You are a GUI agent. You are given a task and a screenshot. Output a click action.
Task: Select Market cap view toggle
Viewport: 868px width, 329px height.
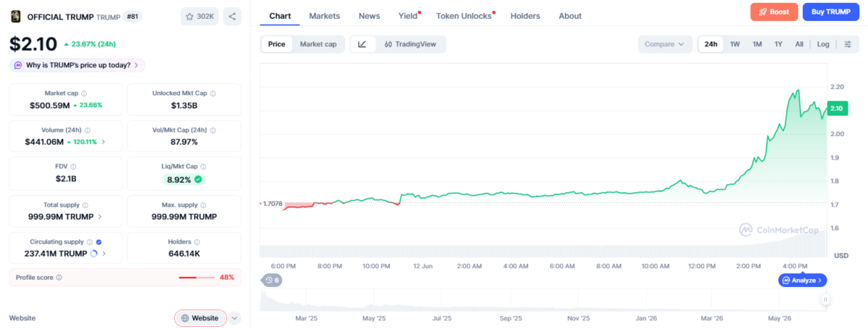(318, 44)
